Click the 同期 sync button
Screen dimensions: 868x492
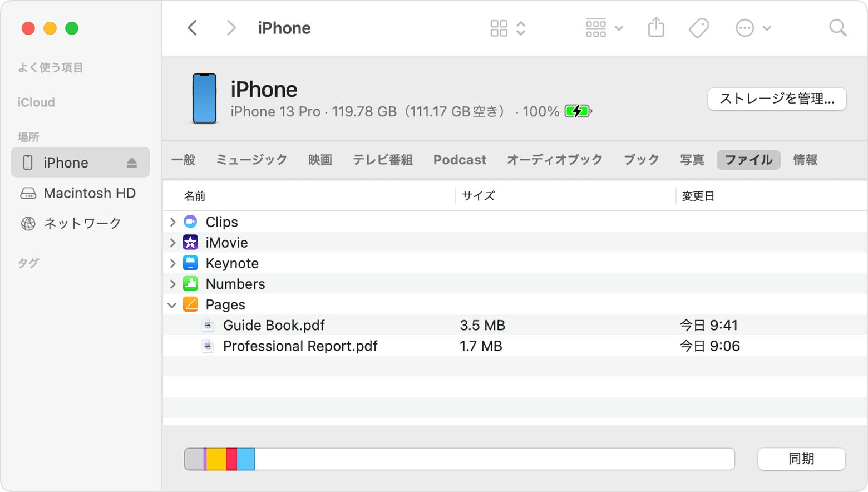801,459
